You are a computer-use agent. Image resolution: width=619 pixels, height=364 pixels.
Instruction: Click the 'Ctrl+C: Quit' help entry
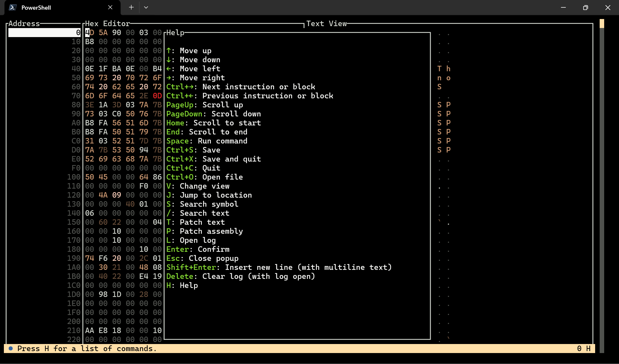click(x=193, y=168)
